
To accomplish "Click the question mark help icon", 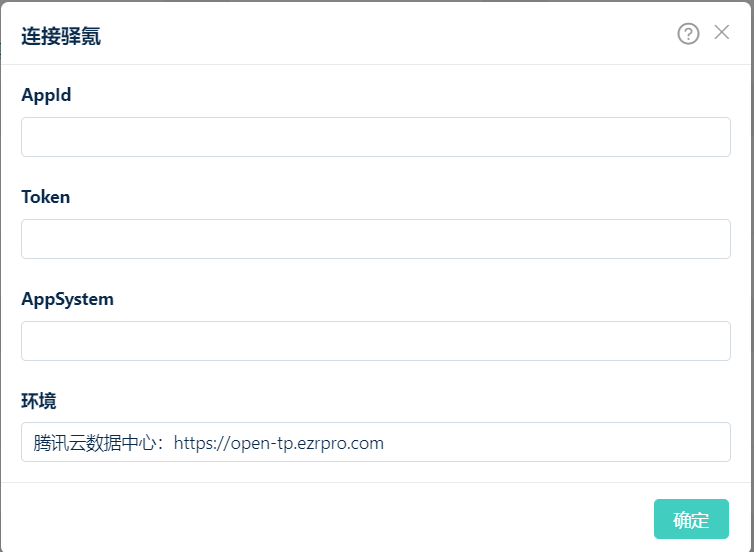I will click(x=688, y=34).
